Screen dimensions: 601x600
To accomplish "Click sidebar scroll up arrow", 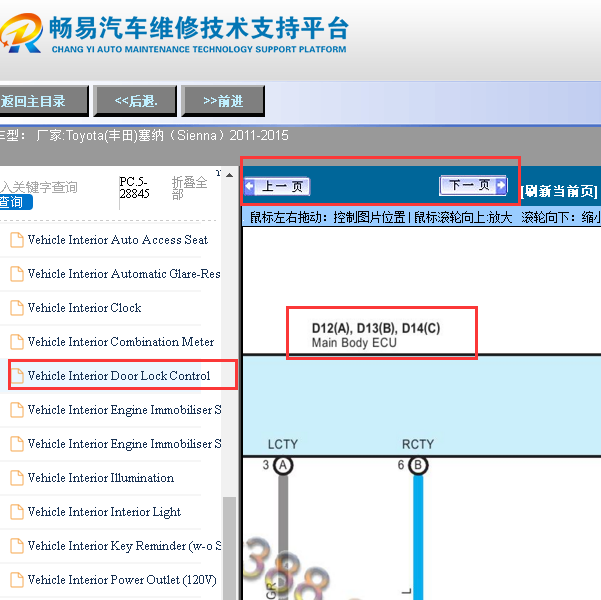I will coord(229,175).
